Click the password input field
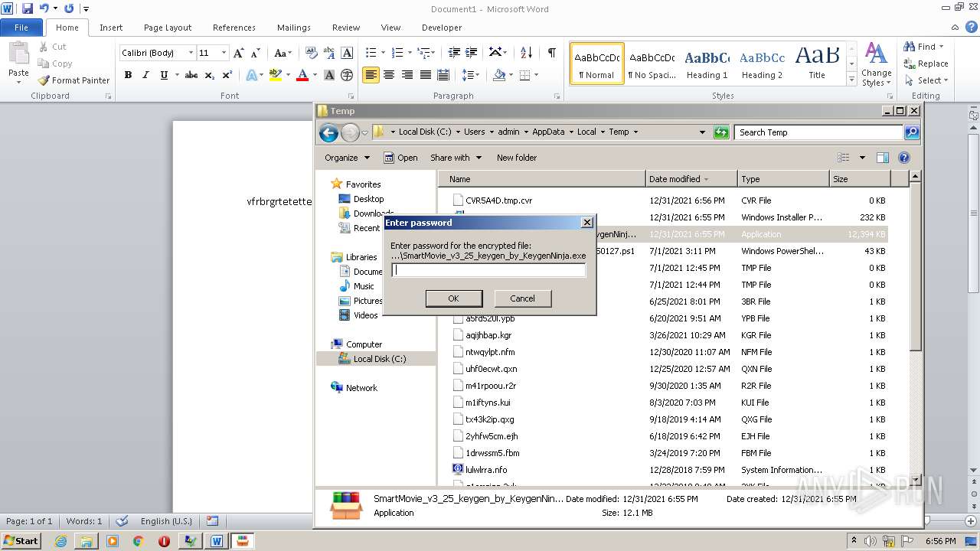980x551 pixels. point(488,270)
